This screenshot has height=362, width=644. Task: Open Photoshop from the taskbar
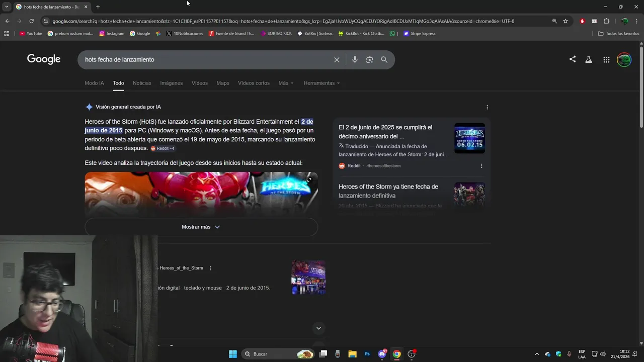point(367,354)
